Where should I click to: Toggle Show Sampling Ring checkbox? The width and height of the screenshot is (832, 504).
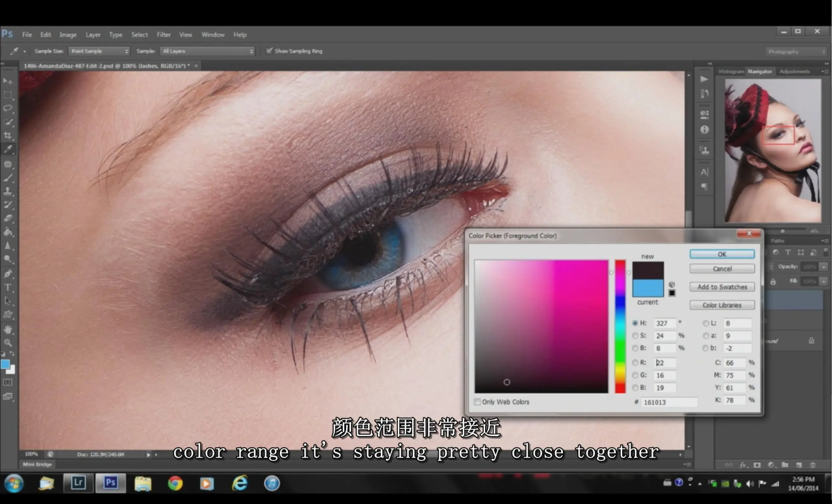pyautogui.click(x=269, y=51)
